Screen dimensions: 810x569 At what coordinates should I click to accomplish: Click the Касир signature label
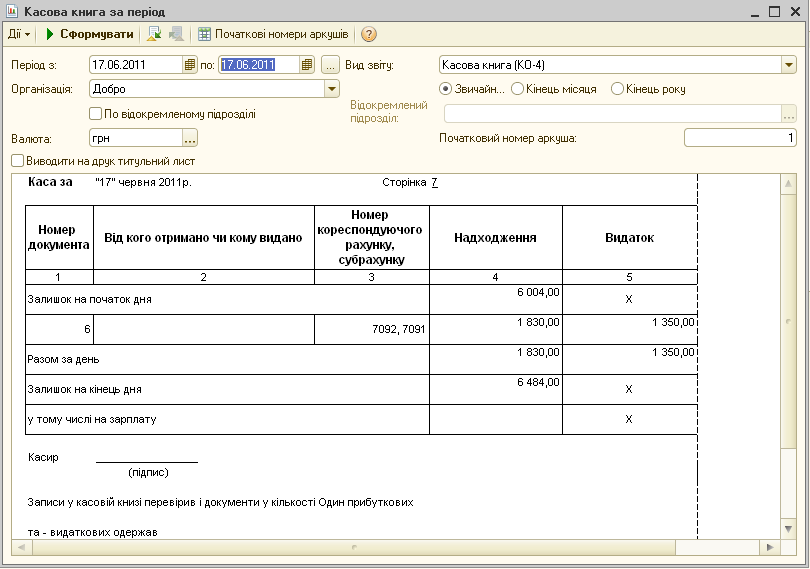(x=43, y=457)
